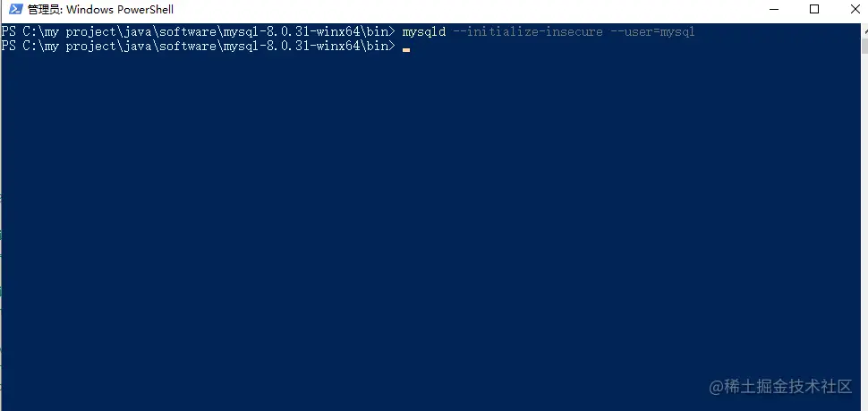The height and width of the screenshot is (411, 868).
Task: Click the window title Windows PowerShell text
Action: point(120,10)
